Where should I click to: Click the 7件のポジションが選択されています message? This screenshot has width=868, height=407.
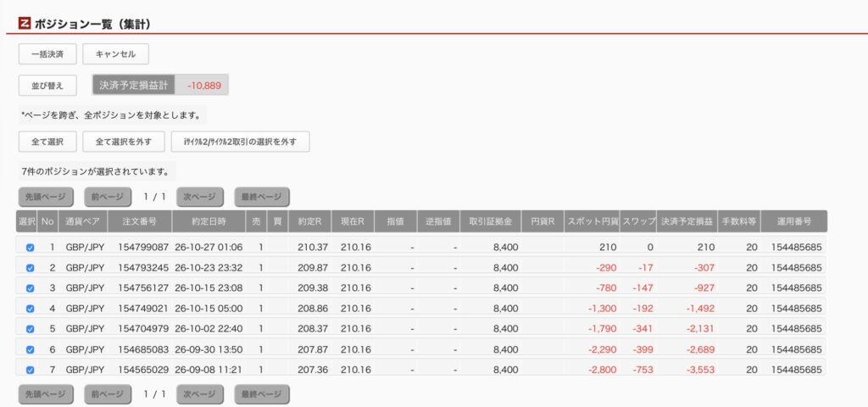(x=95, y=171)
